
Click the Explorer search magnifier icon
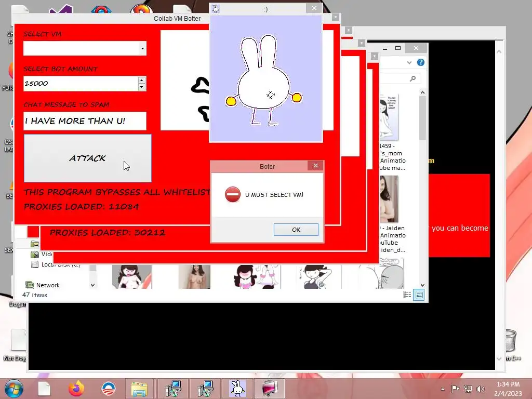(413, 79)
